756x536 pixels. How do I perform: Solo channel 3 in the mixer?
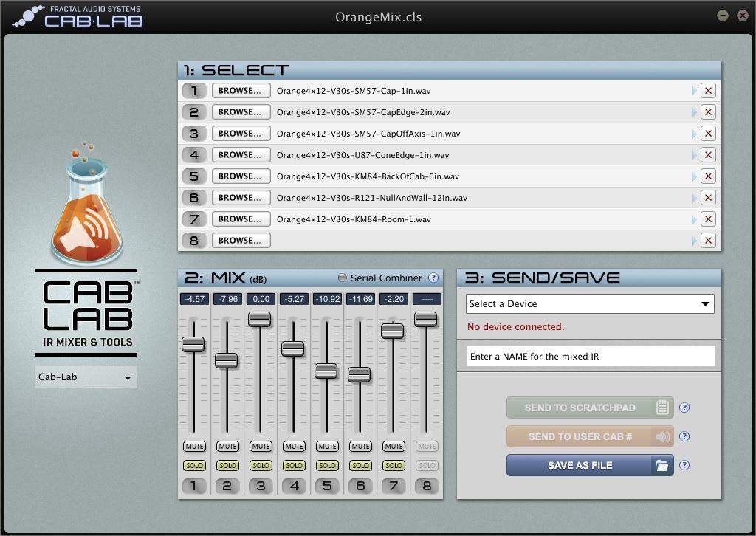point(261,466)
